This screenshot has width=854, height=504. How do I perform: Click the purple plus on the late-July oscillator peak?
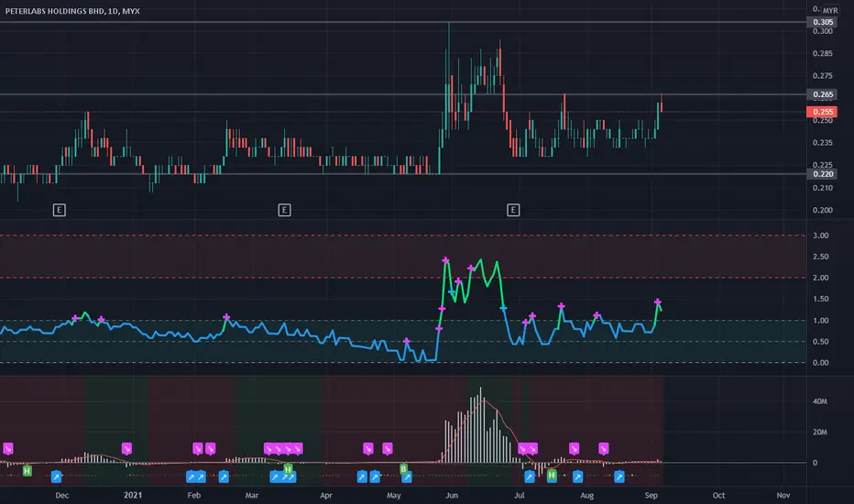click(x=561, y=306)
